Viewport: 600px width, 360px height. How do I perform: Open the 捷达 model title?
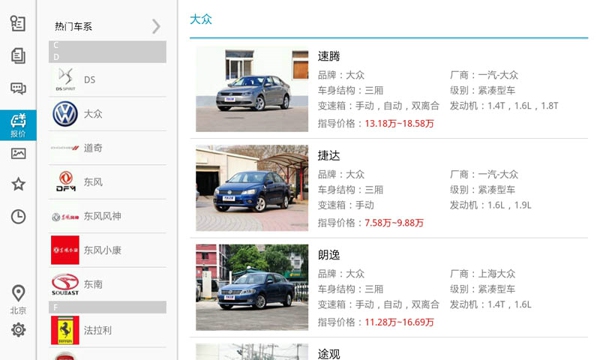pos(329,156)
